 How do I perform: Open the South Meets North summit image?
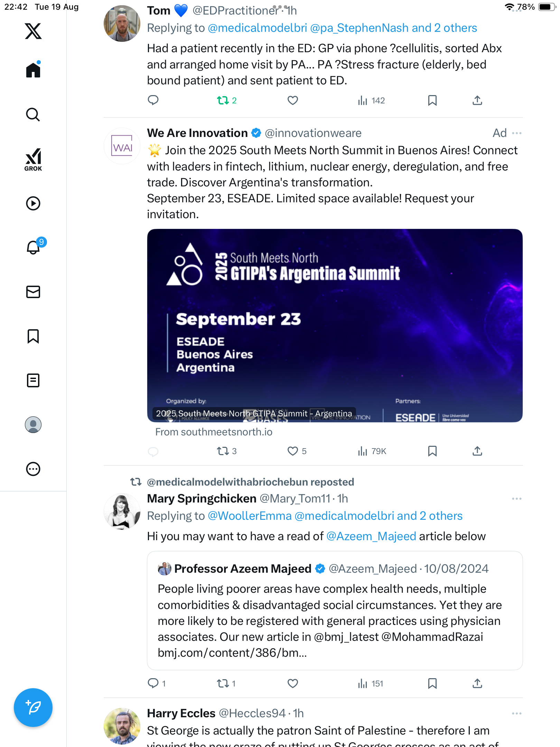(x=335, y=325)
